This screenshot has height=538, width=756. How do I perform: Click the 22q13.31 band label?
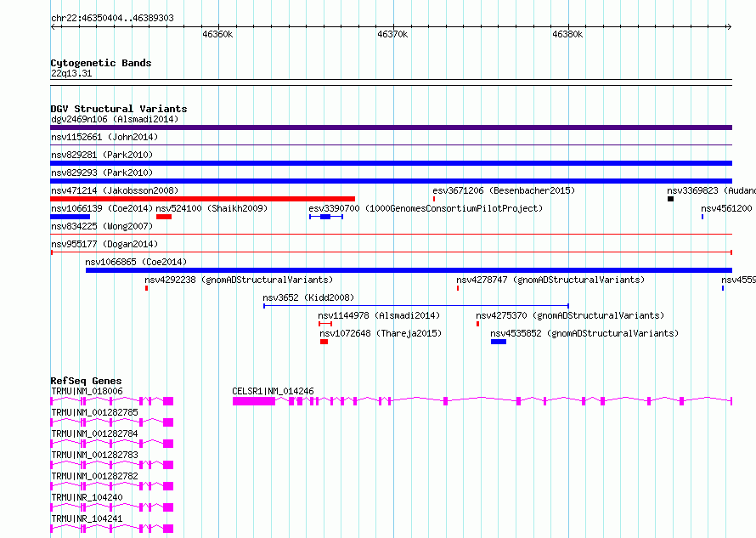coord(71,73)
